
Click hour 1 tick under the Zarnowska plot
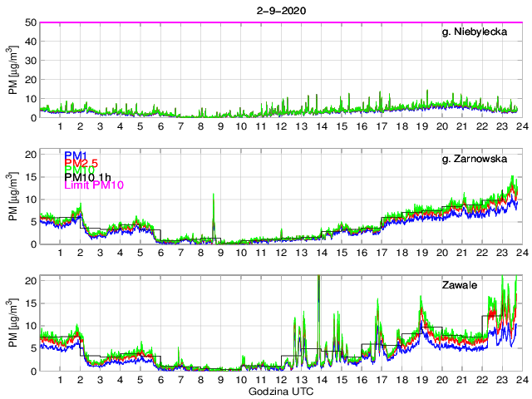click(61, 253)
